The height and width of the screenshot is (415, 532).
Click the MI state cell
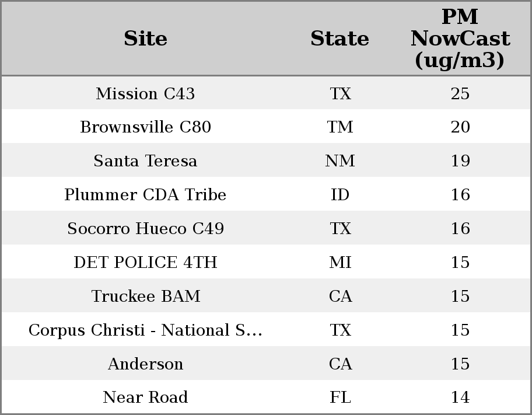pos(340,263)
